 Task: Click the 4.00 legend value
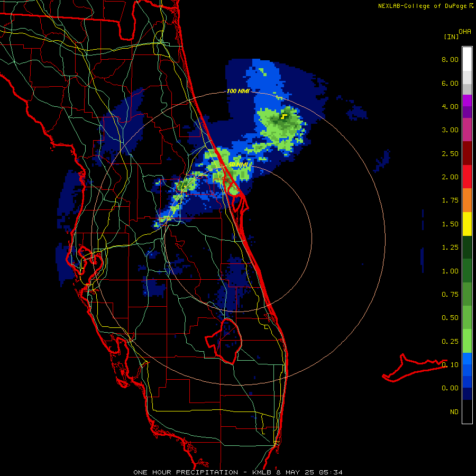[450, 106]
